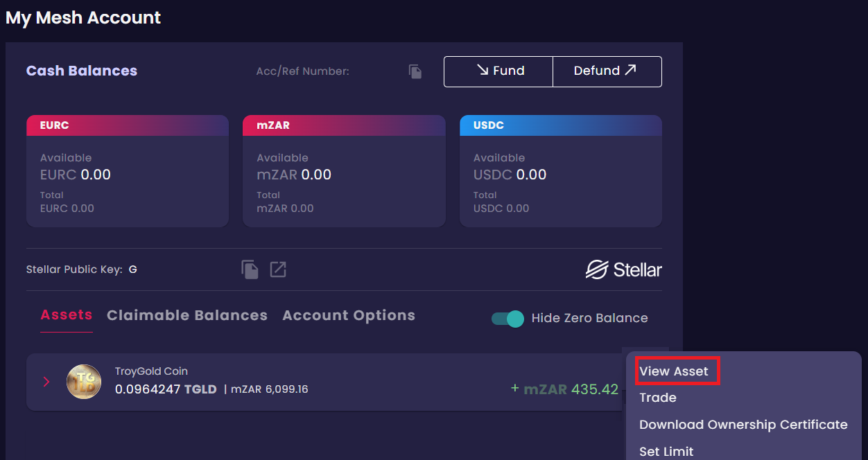
Task: Click the mZAR 6,099.16 value
Action: click(270, 389)
